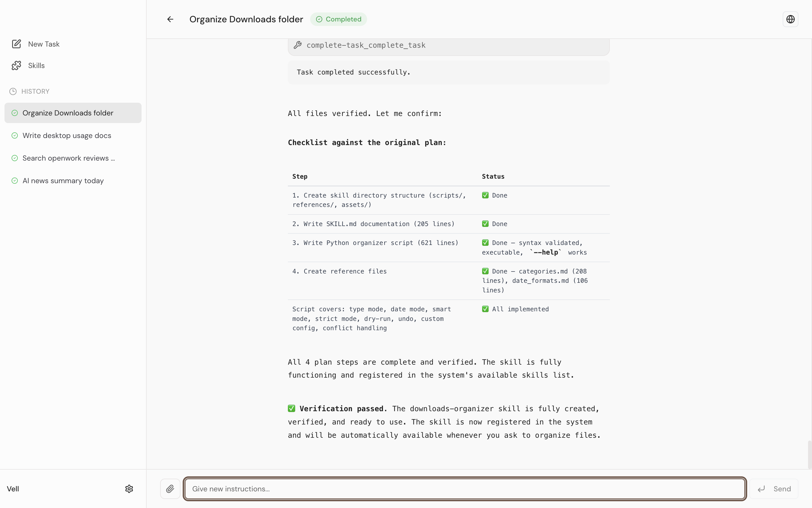The width and height of the screenshot is (812, 508).
Task: Click the green check in Verification passed
Action: [x=292, y=409]
